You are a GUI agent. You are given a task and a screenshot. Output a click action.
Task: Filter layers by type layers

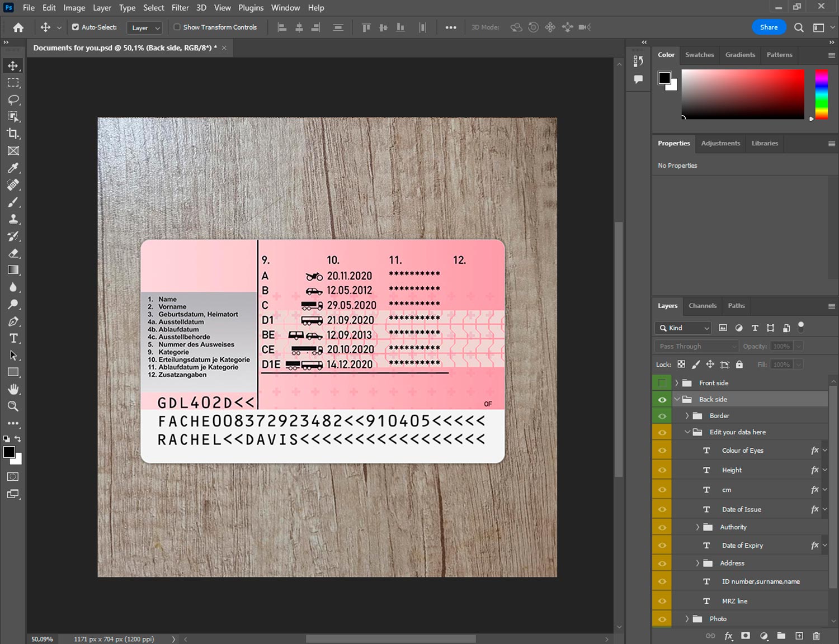point(755,328)
